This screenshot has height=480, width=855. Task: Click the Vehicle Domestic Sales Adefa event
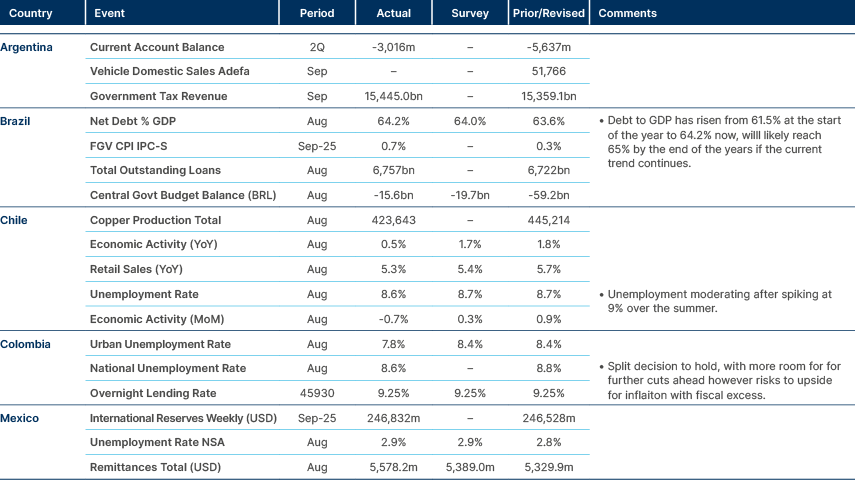[170, 72]
